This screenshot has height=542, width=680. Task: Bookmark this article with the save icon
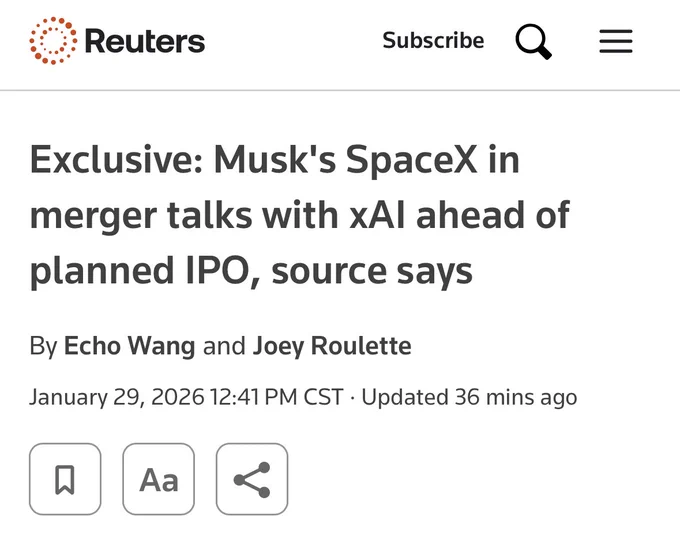tap(65, 479)
